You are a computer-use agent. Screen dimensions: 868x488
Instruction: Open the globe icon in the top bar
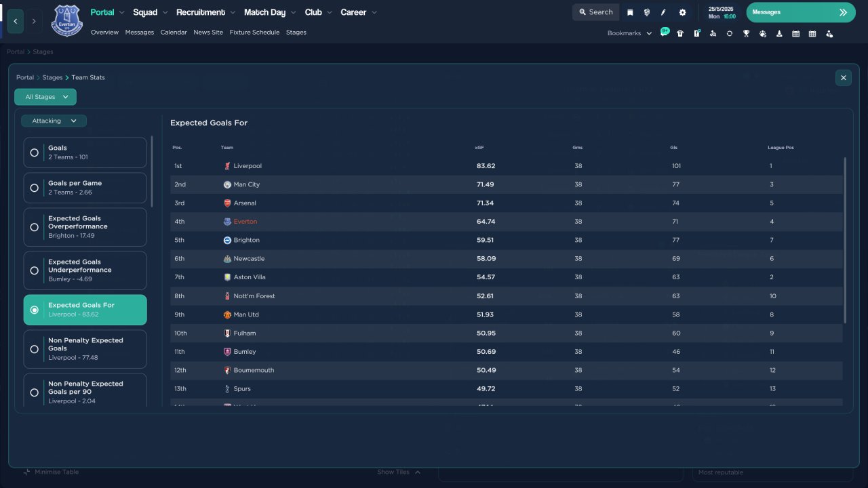tap(647, 12)
